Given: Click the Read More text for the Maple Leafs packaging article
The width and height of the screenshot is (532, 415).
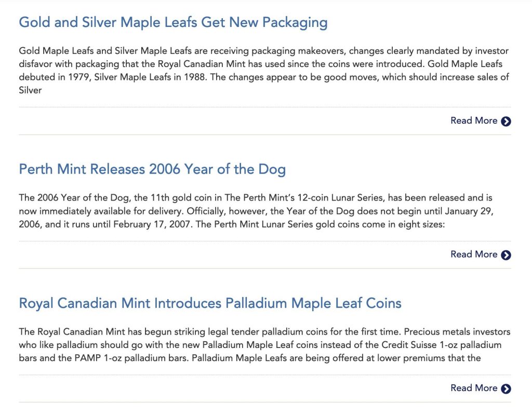Looking at the screenshot, I should [473, 121].
